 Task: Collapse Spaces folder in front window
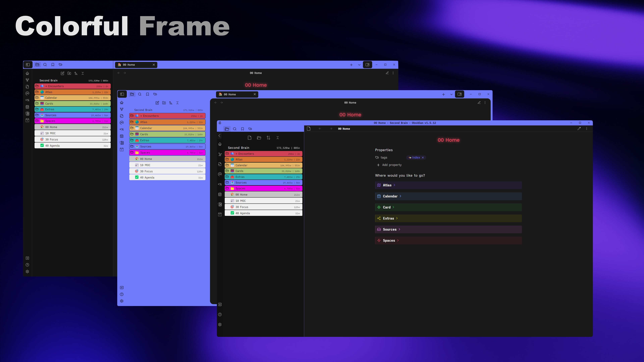263,188
